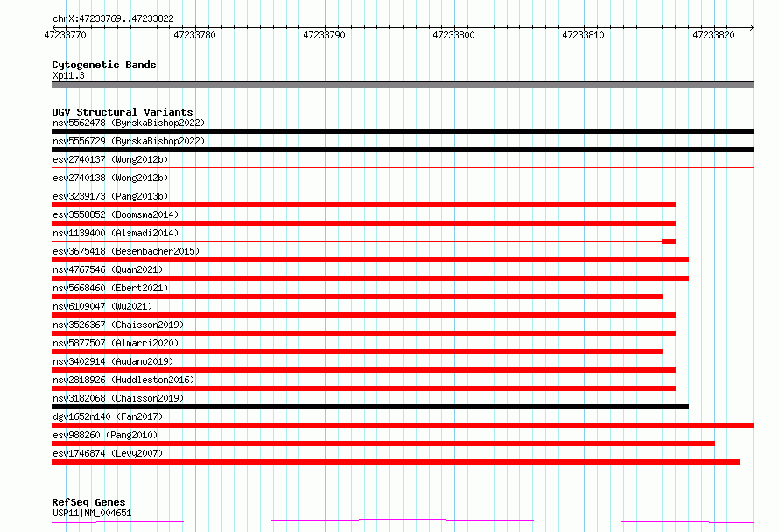Select esv3558852 (Boomsma2014) variant label
Viewport: 779px width, 532px height.
coord(116,214)
